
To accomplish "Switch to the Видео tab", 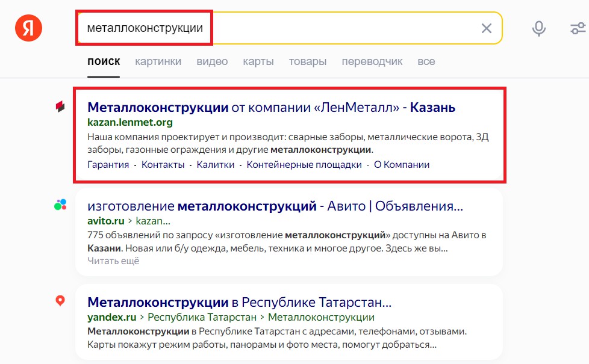I will click(212, 61).
